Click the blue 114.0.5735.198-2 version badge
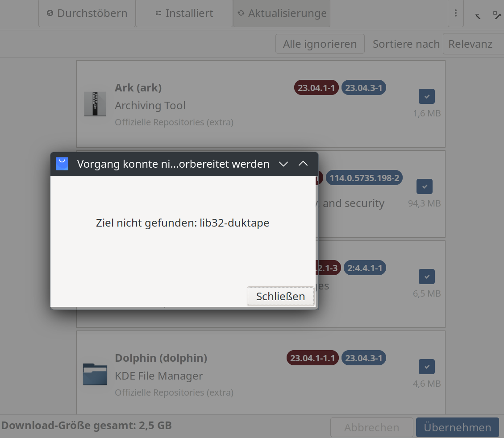Image resolution: width=504 pixels, height=438 pixels. [364, 178]
